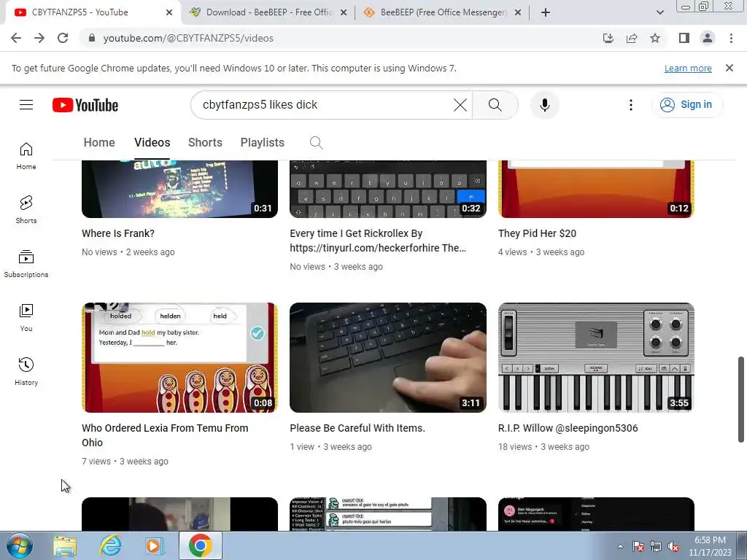The image size is (747, 560).
Task: Open YouTube settings three-dot menu
Action: point(631,105)
